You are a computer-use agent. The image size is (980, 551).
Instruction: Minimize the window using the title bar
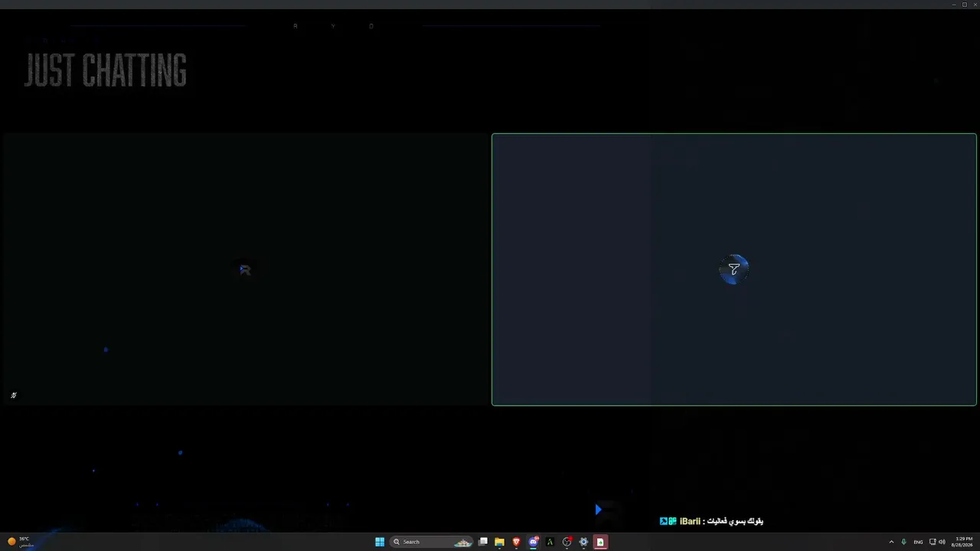point(954,5)
